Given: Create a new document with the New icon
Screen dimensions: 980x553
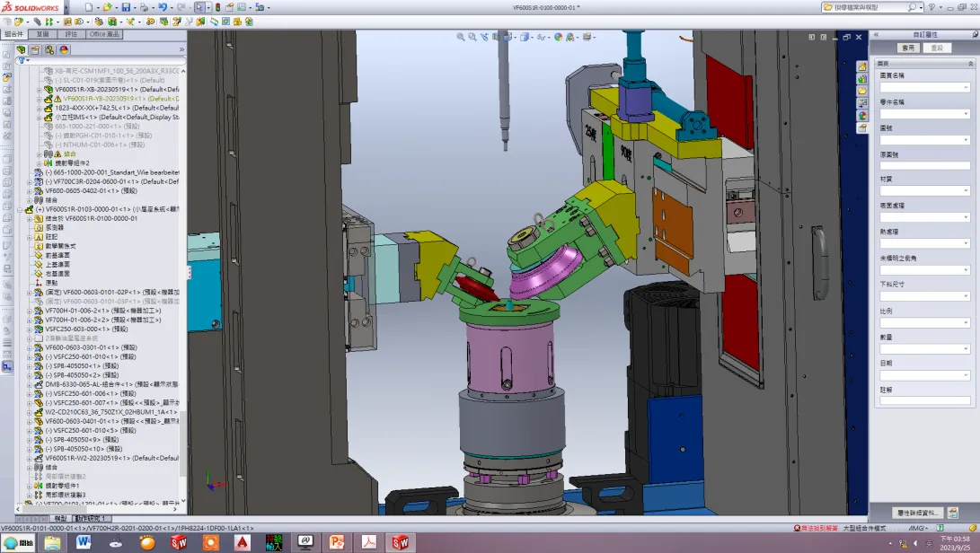Looking at the screenshot, I should click(x=89, y=7).
